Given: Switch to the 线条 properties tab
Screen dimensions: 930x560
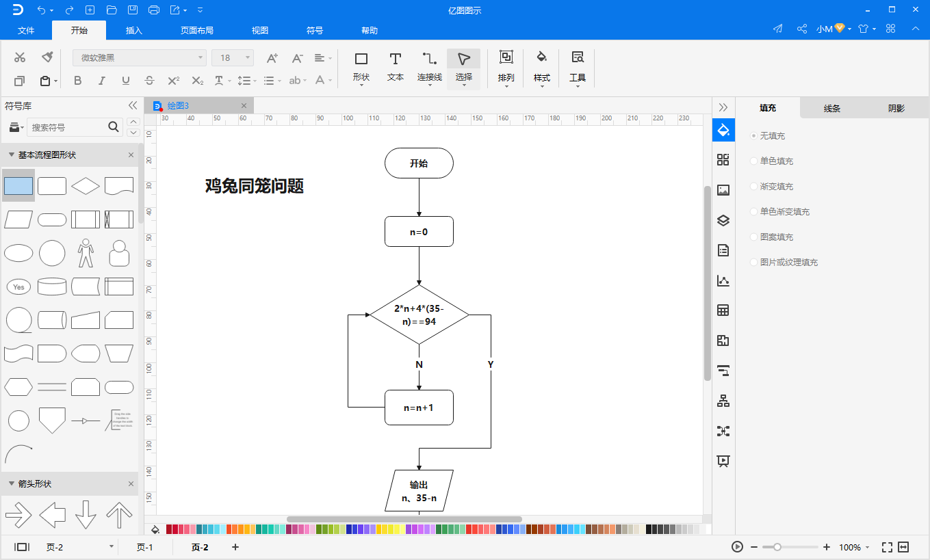Looking at the screenshot, I should point(832,108).
